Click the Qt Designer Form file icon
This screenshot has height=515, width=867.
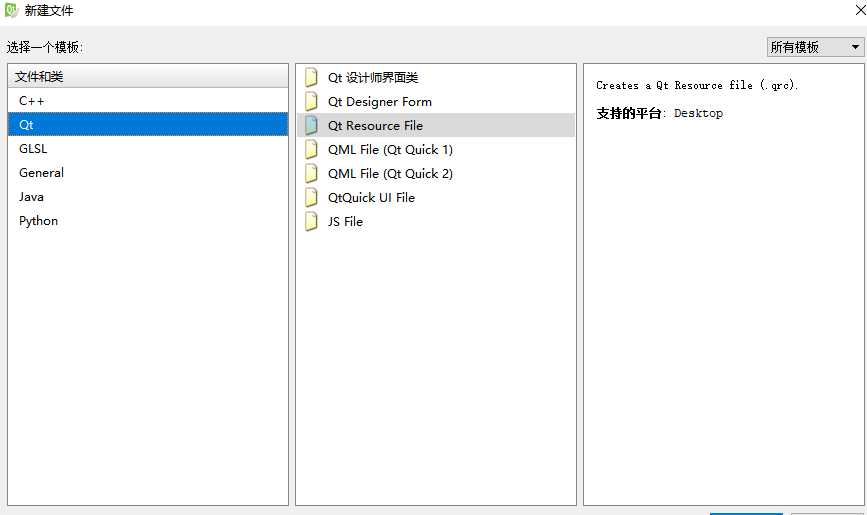click(x=311, y=101)
